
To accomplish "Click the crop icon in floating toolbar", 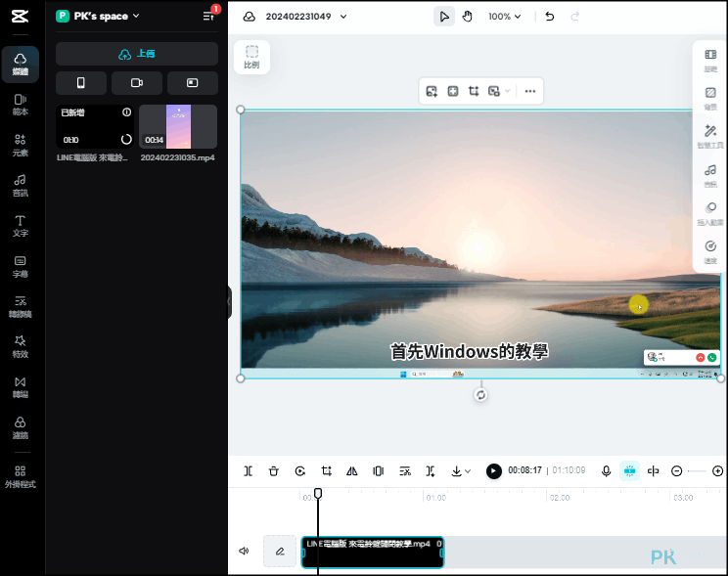I will pyautogui.click(x=474, y=91).
